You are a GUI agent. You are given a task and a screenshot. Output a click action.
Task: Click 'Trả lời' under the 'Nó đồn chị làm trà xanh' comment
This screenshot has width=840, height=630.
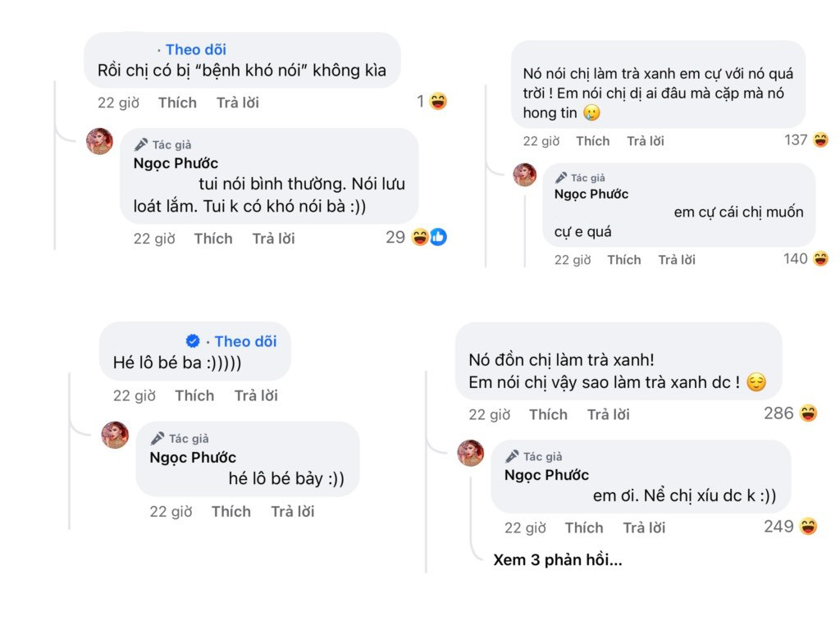[608, 414]
